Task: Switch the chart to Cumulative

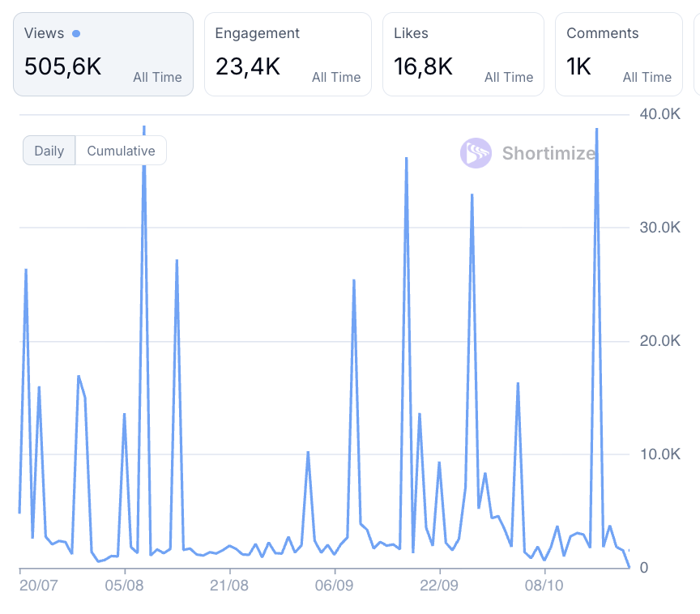Action: point(121,151)
